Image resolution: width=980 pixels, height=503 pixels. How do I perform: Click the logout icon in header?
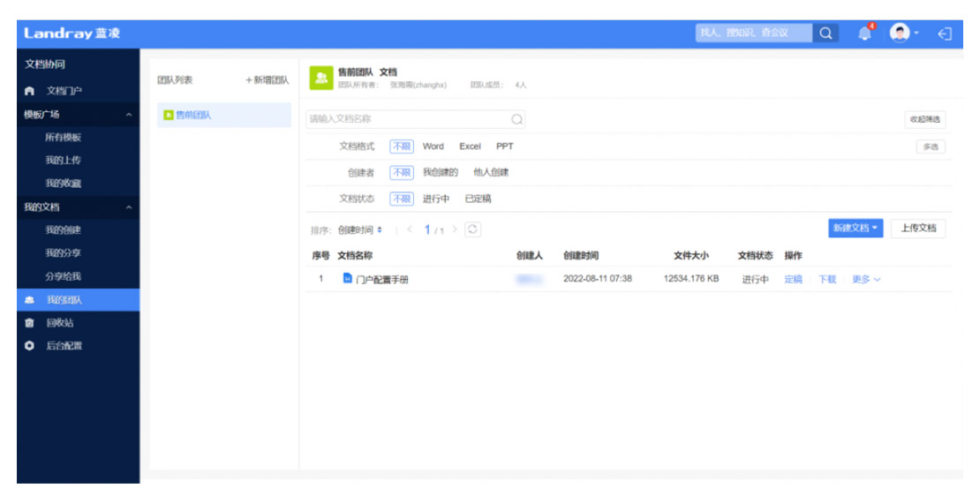pyautogui.click(x=944, y=34)
